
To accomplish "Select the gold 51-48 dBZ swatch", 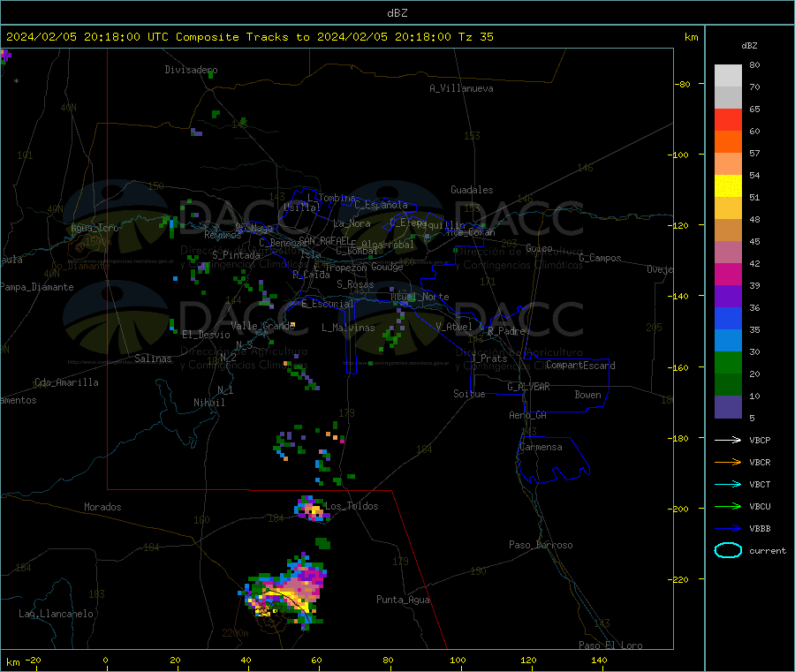I will 728,208.
